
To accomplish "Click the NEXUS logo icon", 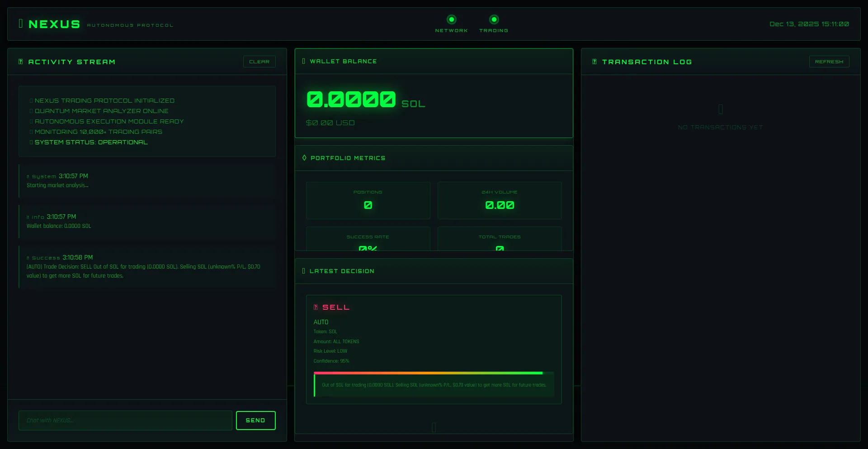I will (x=21, y=24).
